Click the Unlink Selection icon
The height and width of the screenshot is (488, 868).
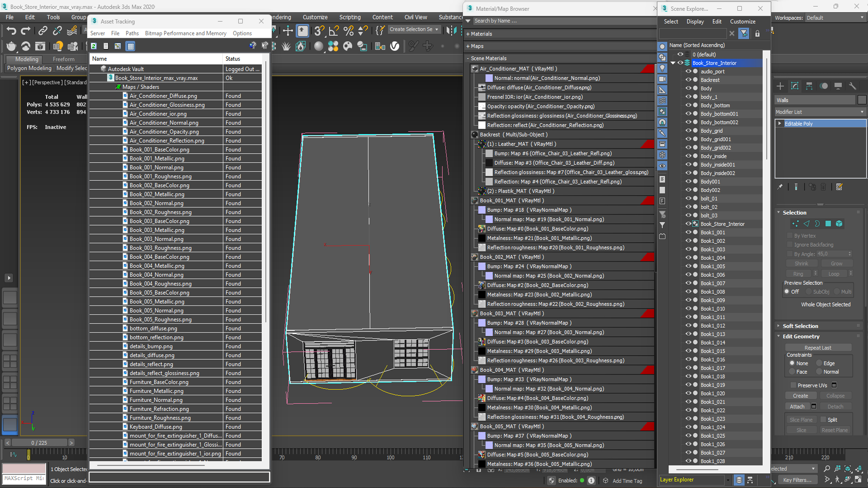pyautogui.click(x=57, y=31)
